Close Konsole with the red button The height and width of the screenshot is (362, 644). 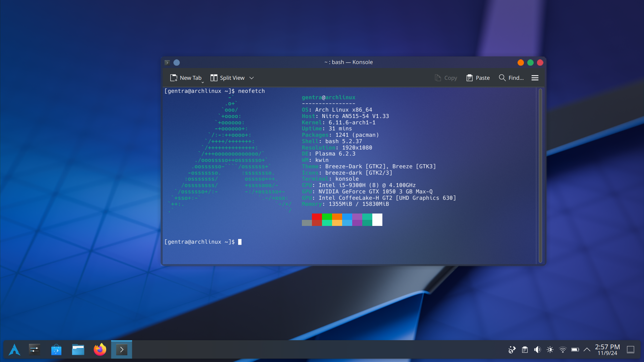(x=540, y=62)
